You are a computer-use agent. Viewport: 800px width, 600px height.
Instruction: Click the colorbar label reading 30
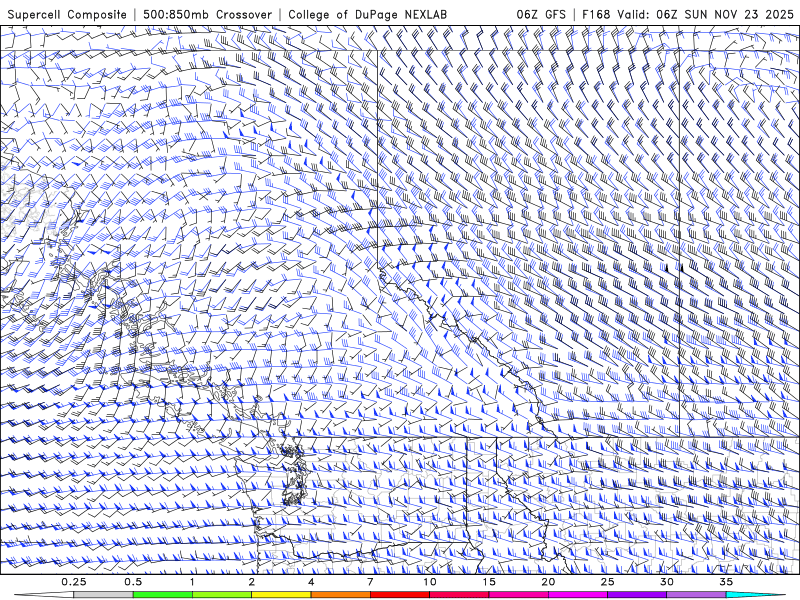coord(666,582)
